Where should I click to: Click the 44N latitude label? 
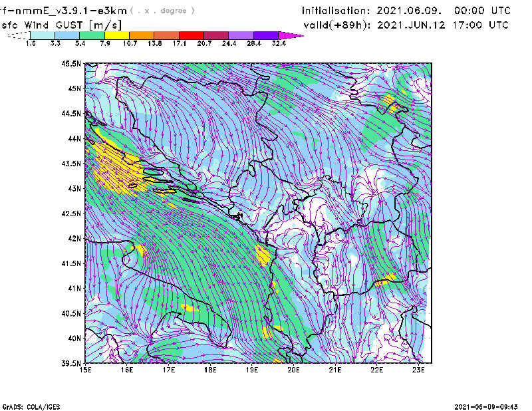[x=74, y=138]
